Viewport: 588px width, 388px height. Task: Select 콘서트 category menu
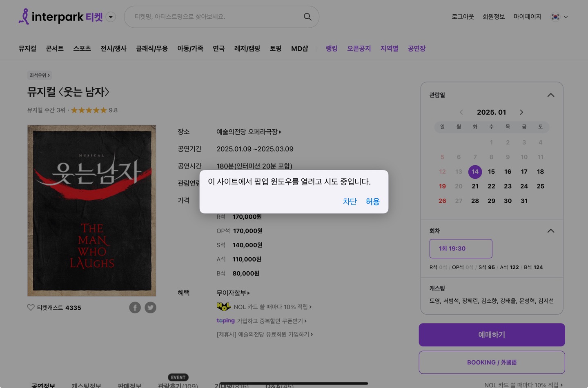tap(55, 49)
